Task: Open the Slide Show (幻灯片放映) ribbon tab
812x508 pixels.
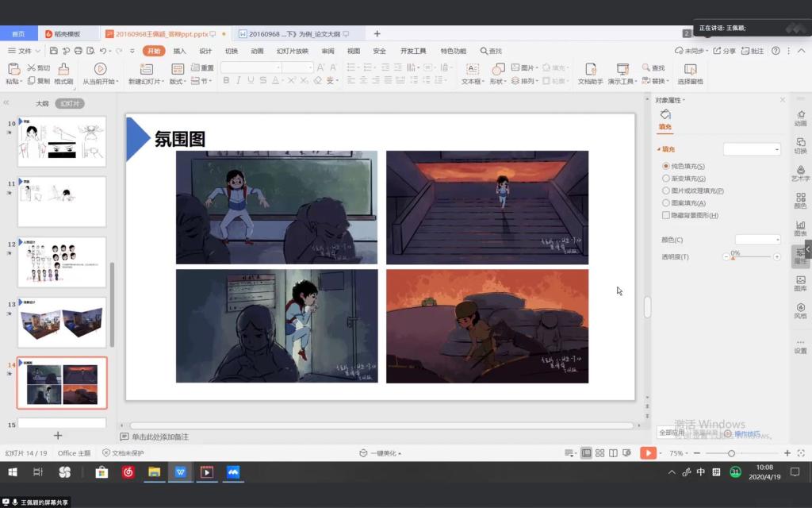Action: coord(292,51)
